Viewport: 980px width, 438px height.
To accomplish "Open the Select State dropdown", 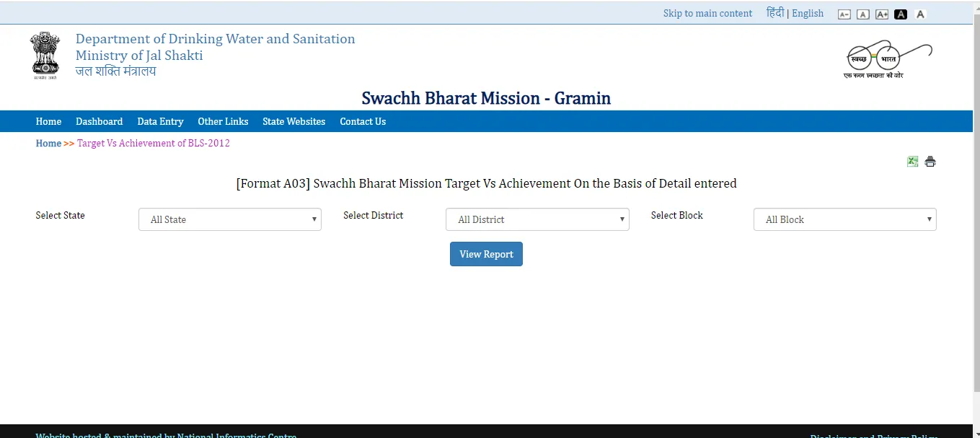I will coord(230,219).
